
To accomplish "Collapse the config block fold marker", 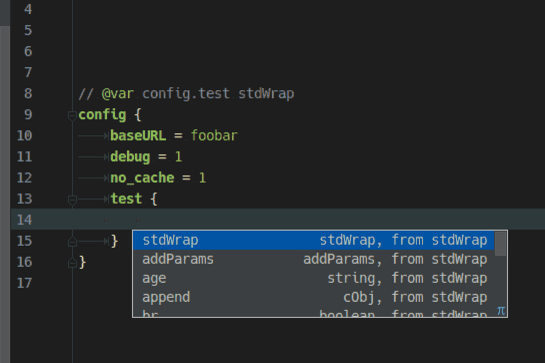I will pyautogui.click(x=72, y=115).
